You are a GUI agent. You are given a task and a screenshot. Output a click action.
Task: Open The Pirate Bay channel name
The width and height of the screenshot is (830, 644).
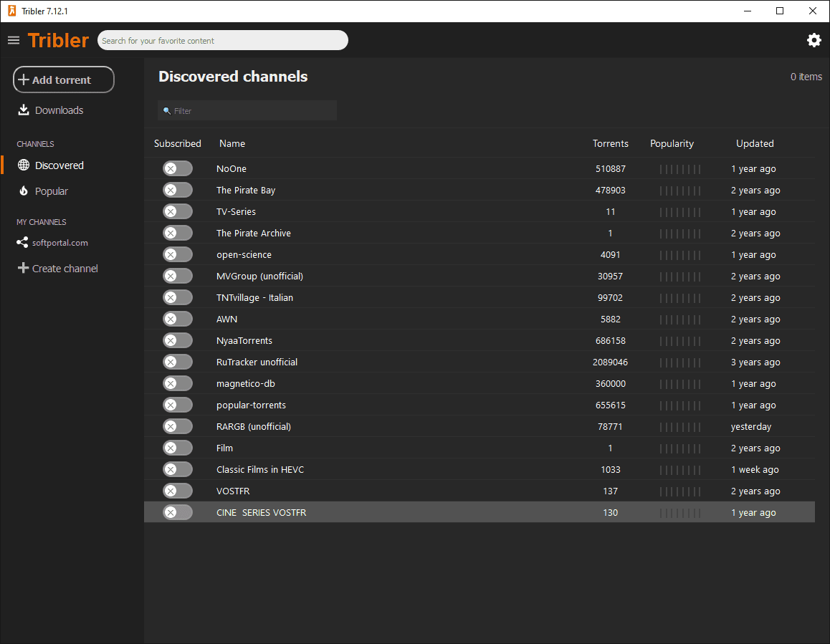pos(246,190)
